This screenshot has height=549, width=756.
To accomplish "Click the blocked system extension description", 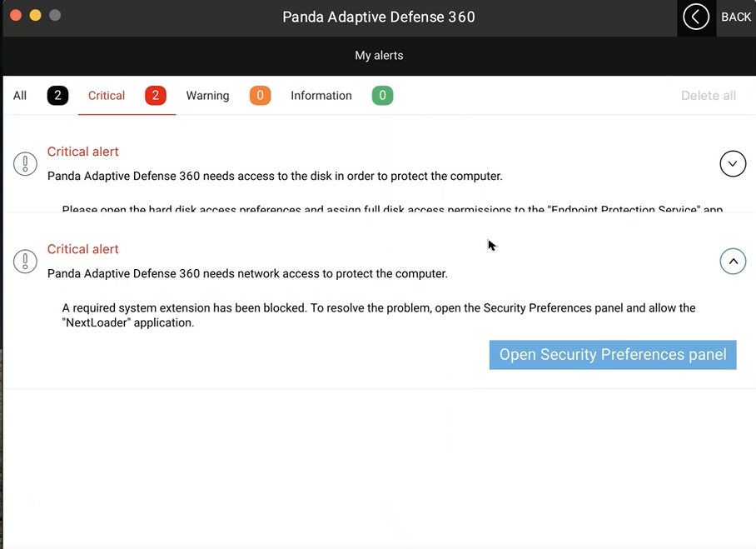I will click(x=379, y=315).
